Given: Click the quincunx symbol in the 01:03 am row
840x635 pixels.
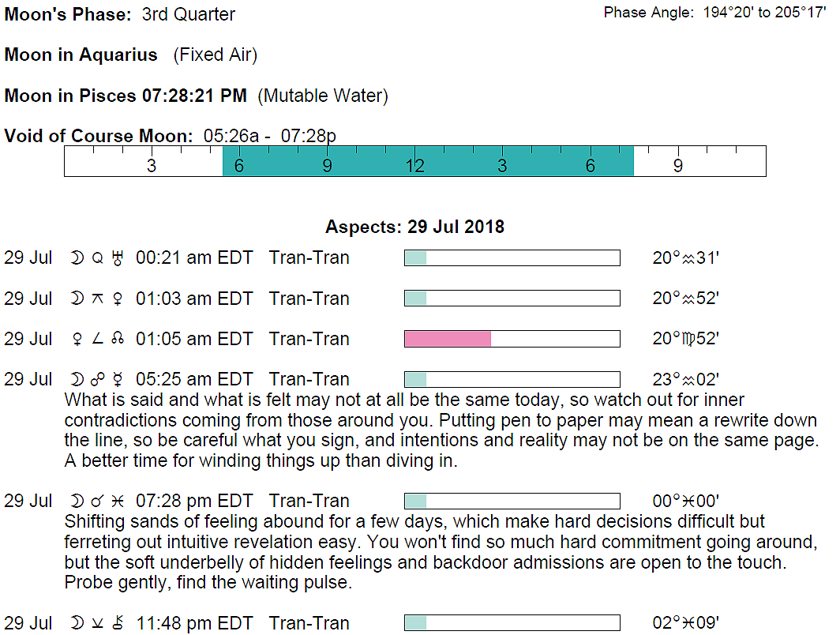Looking at the screenshot, I should tap(98, 299).
